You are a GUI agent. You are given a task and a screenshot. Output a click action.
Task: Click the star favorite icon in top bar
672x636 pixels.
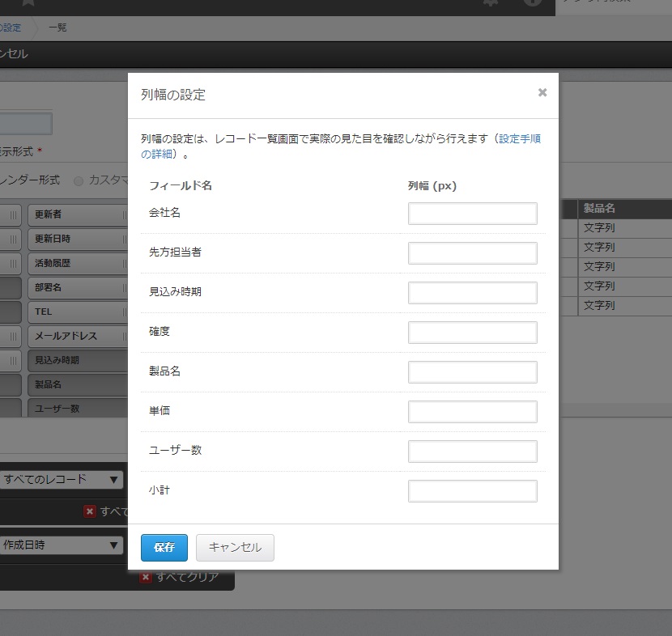28,2
